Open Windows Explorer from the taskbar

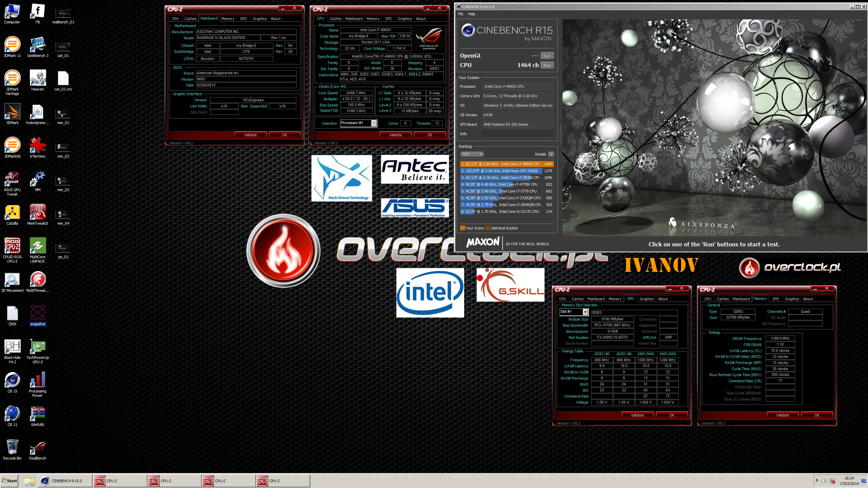[x=29, y=481]
